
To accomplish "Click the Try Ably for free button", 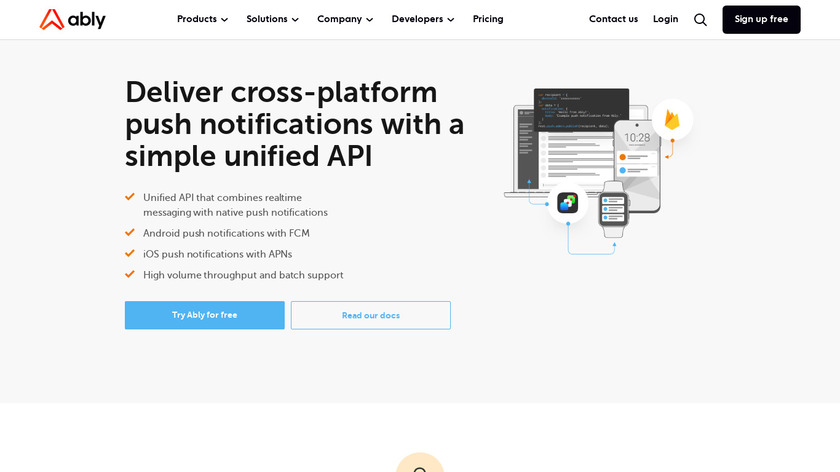I will pos(205,315).
